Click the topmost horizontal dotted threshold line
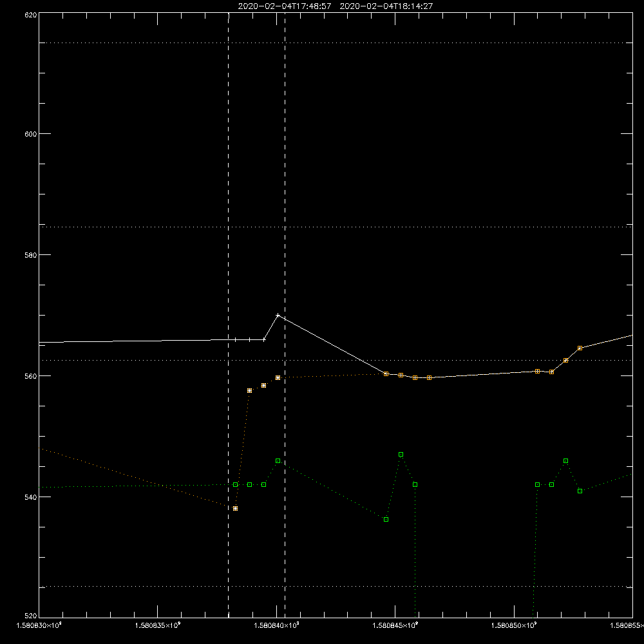The width and height of the screenshot is (644, 644). coord(336,43)
